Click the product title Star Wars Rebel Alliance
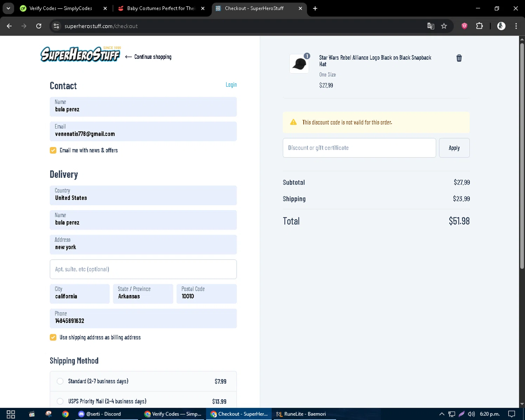Screen dimensions: 525x420 [x=375, y=61]
